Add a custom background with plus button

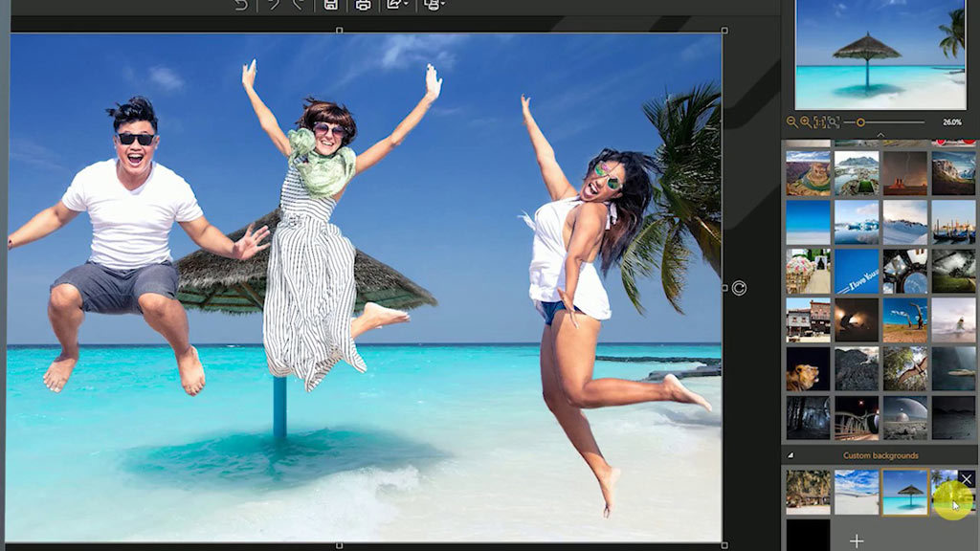857,540
